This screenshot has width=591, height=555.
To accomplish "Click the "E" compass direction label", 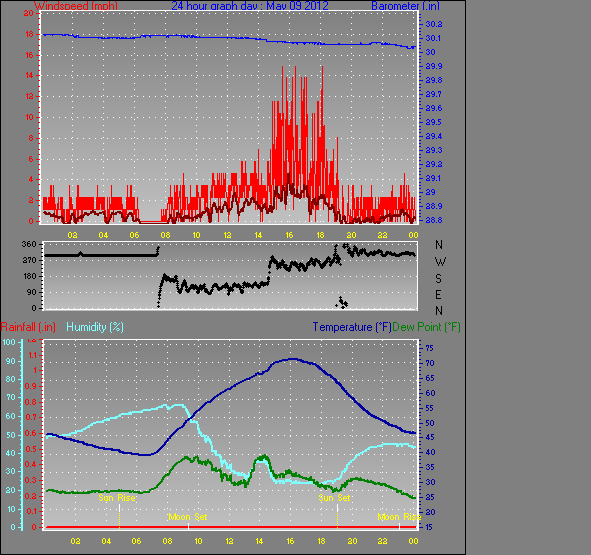I will tap(438, 295).
